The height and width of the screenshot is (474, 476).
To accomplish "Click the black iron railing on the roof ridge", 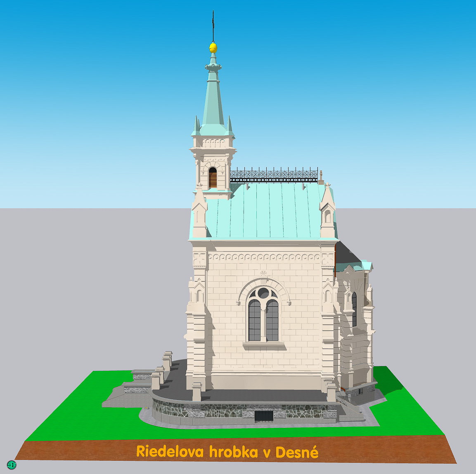I will [x=274, y=175].
